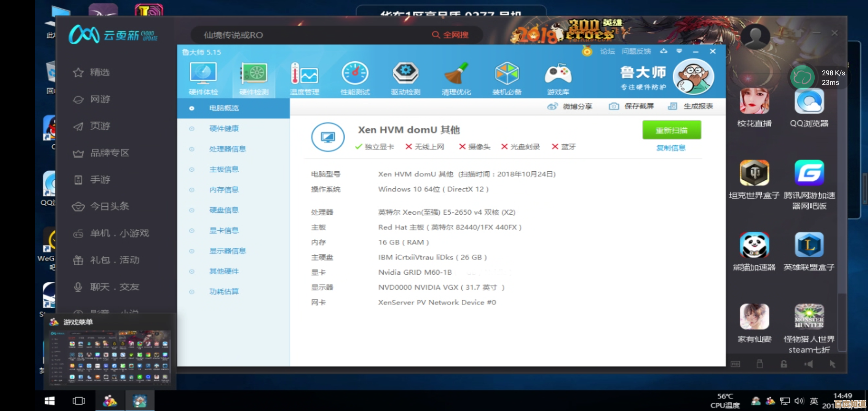Click the green 重新扫描 button
Image resolution: width=868 pixels, height=411 pixels.
[x=672, y=131]
